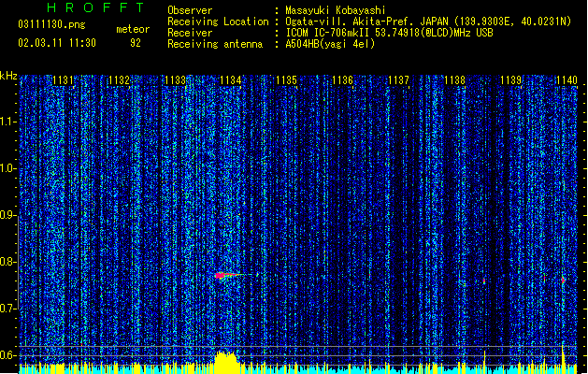Click time marker 1137
The image size is (588, 374).
pos(398,80)
